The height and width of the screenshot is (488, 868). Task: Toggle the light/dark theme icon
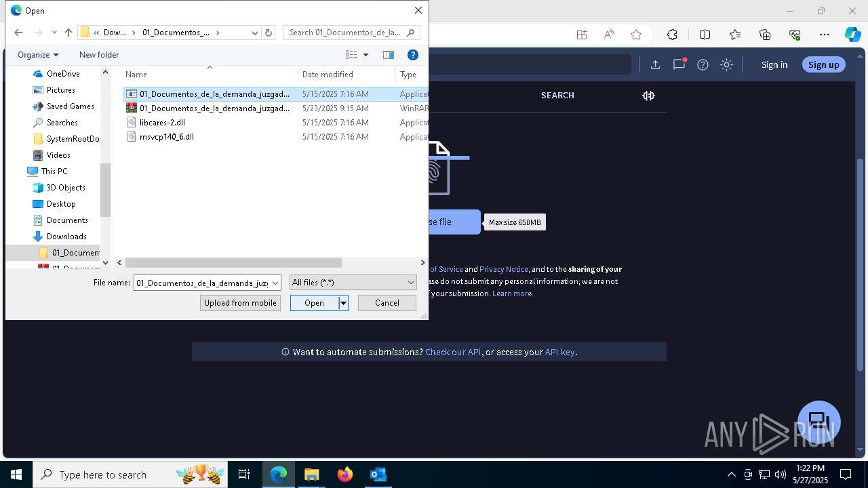pyautogui.click(x=727, y=64)
